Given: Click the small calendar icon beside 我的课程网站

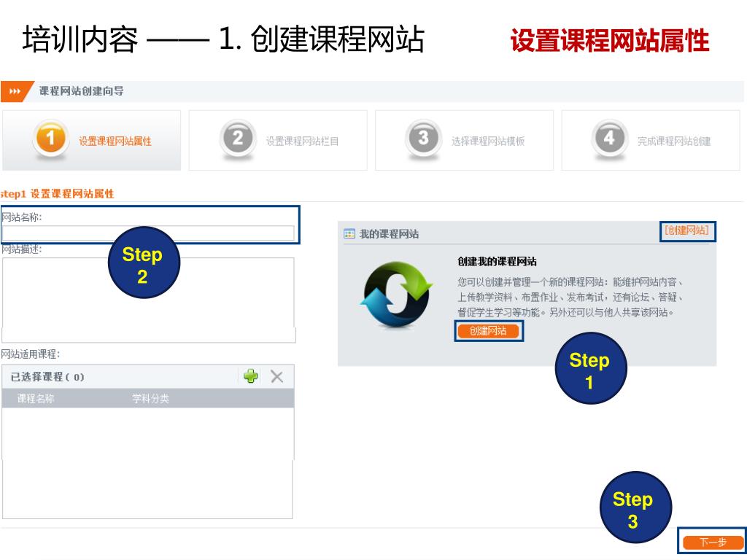Looking at the screenshot, I should 349,234.
